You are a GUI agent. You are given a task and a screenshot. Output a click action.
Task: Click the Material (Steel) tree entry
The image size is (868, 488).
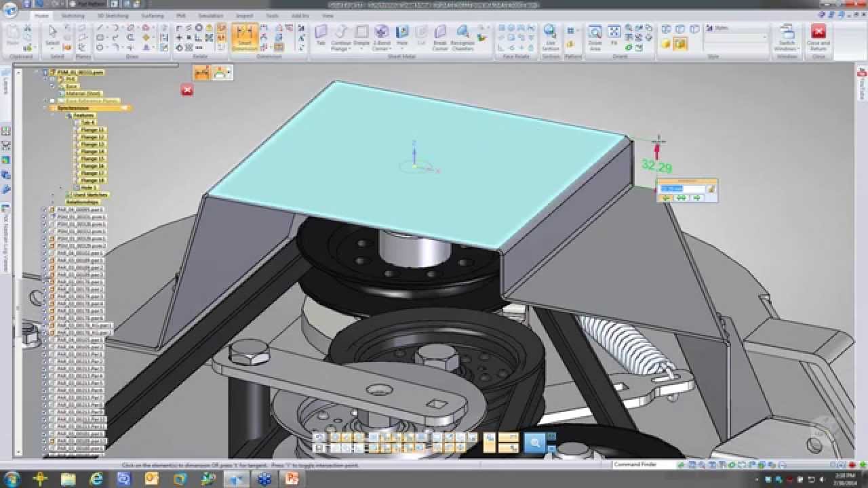point(84,94)
